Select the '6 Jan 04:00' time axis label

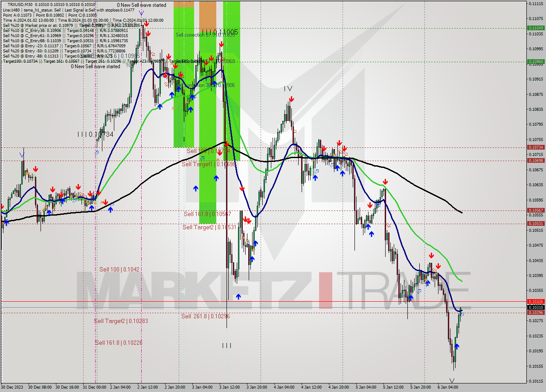[448, 387]
